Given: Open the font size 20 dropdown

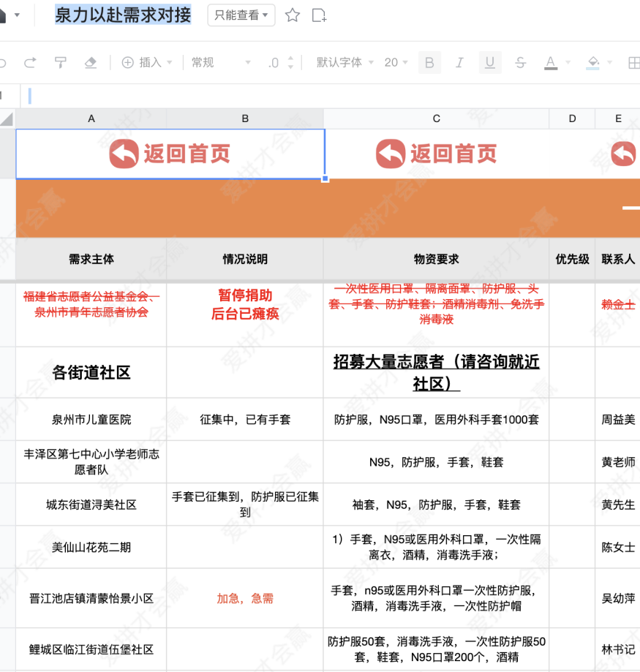Looking at the screenshot, I should 396,63.
